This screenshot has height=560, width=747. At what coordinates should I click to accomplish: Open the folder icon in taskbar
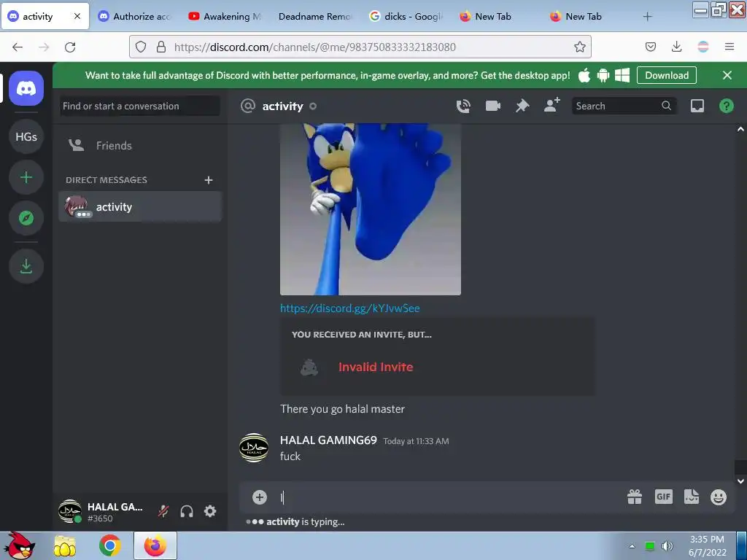pyautogui.click(x=65, y=545)
